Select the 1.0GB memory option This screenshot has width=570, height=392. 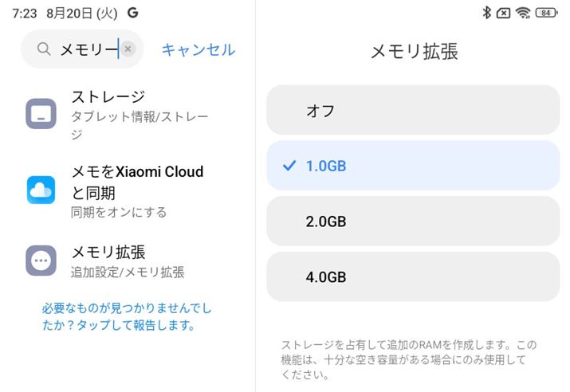pos(413,166)
